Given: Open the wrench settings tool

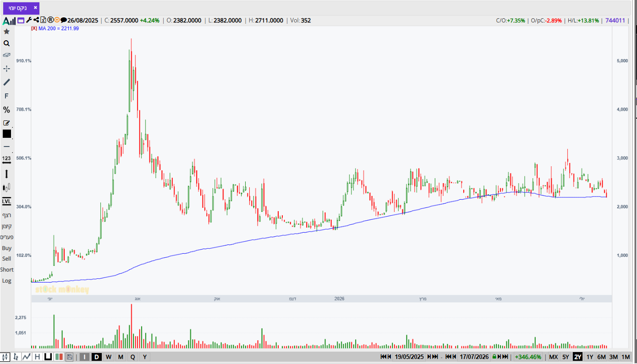Looking at the screenshot, I should pos(29,20).
